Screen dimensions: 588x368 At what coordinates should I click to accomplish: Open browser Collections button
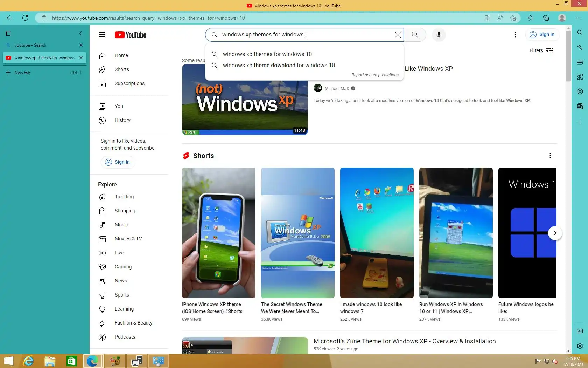pos(546,18)
